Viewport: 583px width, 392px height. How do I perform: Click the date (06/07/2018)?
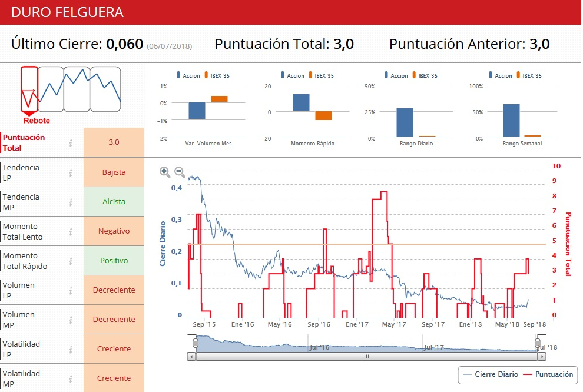click(170, 46)
